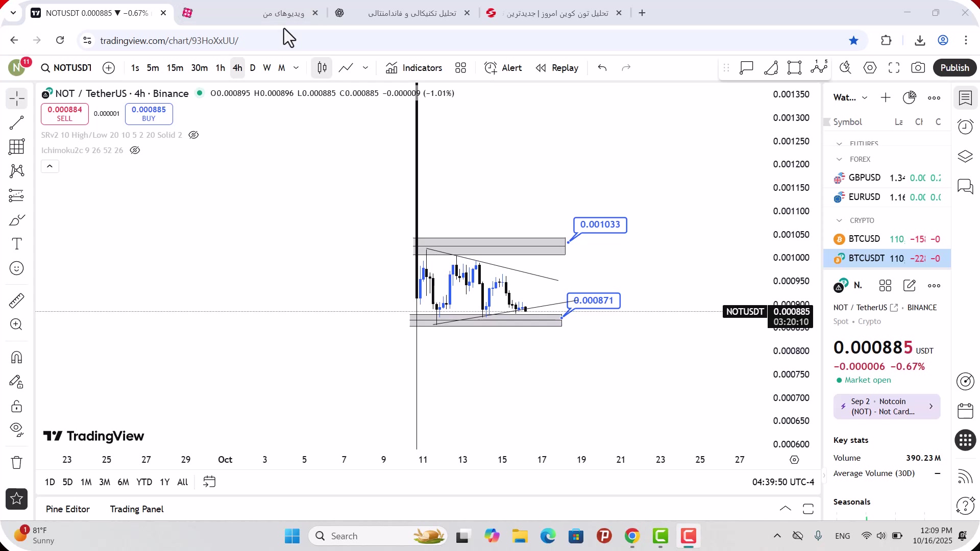Toggle stay in drawing mode
Image resolution: width=980 pixels, height=551 pixels.
click(x=17, y=382)
